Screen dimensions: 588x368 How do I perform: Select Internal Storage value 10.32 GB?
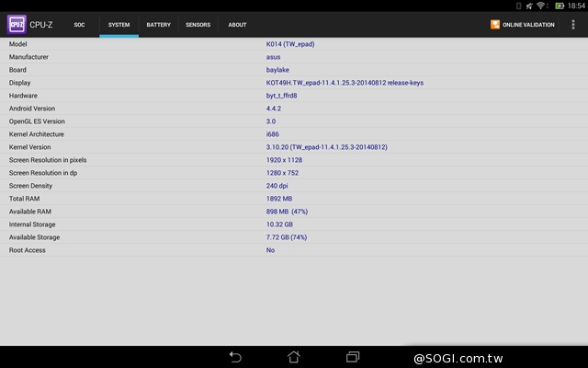279,224
